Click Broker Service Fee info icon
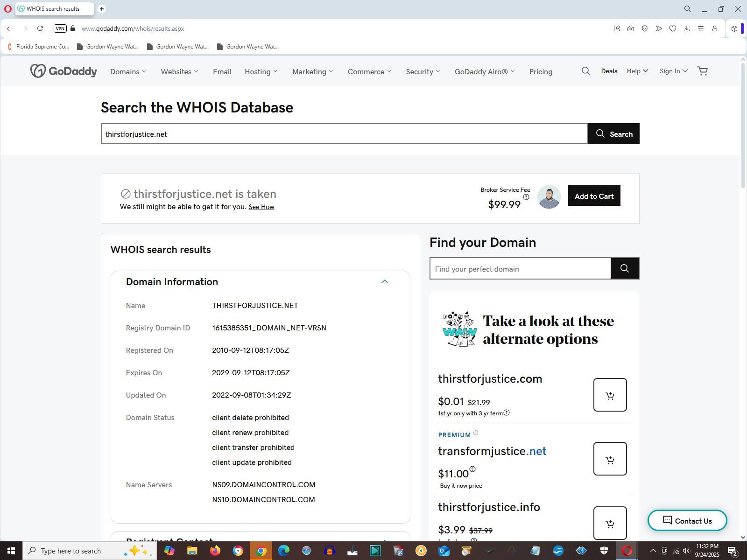This screenshot has height=560, width=747. pyautogui.click(x=526, y=197)
